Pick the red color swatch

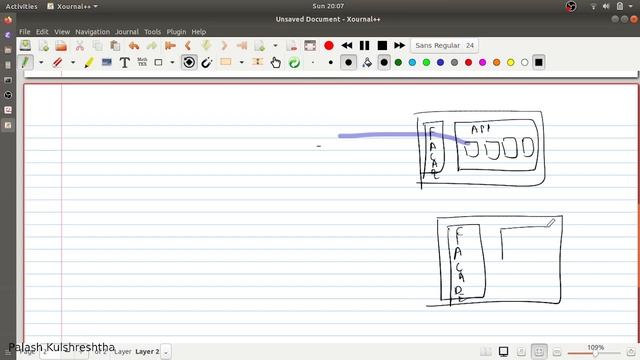pos(469,62)
